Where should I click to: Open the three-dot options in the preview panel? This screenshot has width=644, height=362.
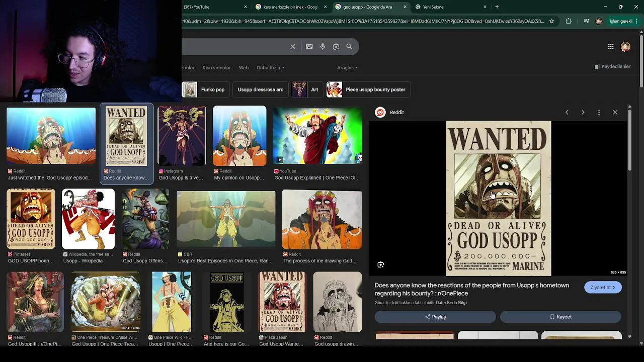tap(599, 112)
